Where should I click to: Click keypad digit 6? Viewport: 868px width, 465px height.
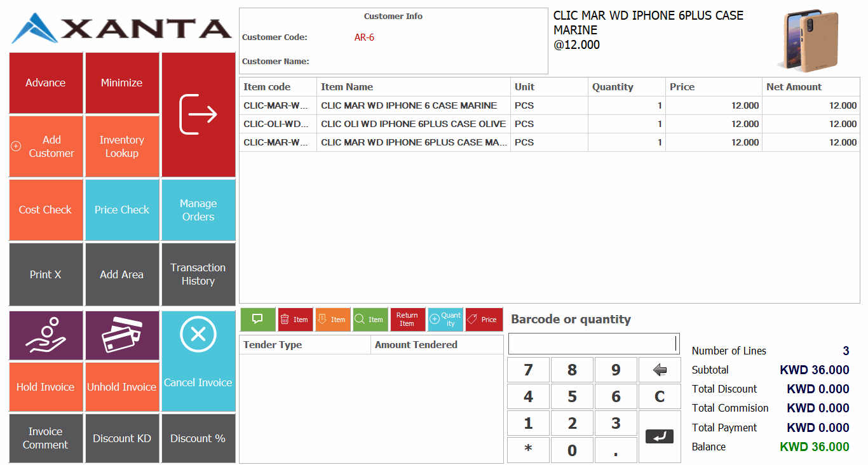(x=616, y=396)
